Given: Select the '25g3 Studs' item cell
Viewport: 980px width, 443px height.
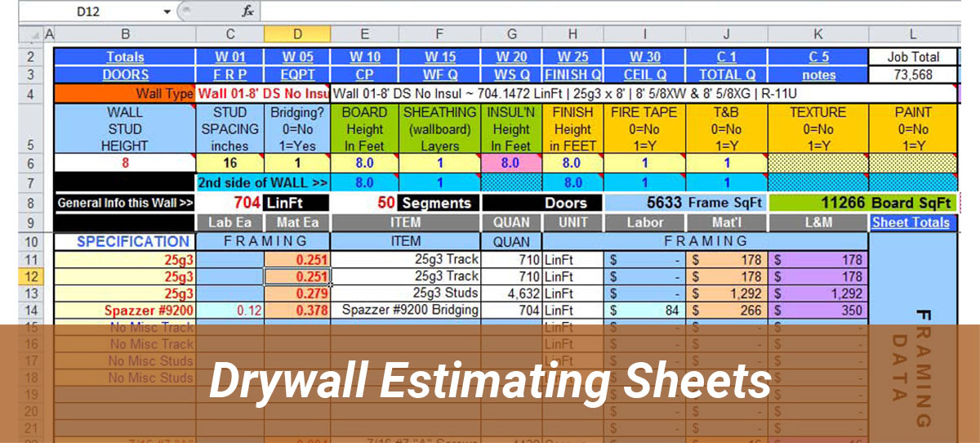Looking at the screenshot, I should pyautogui.click(x=406, y=293).
